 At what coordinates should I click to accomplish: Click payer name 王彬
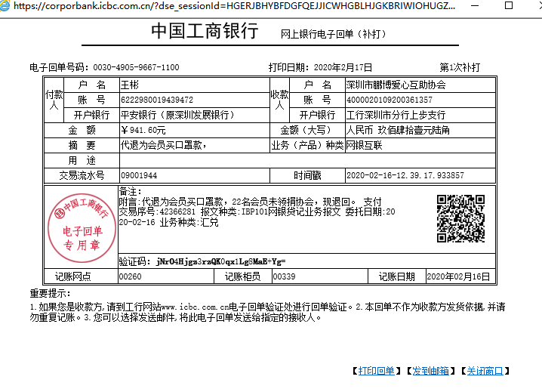[x=130, y=85]
